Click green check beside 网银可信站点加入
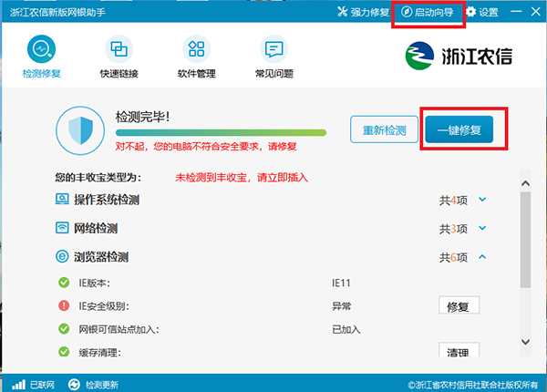 64,328
